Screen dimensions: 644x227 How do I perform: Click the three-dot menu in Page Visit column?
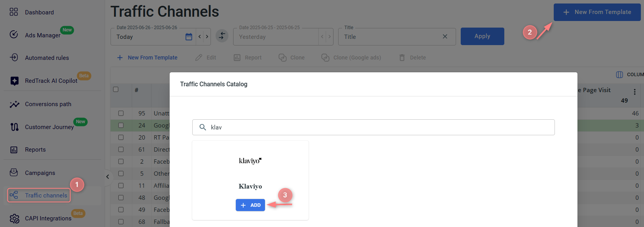pos(634,92)
